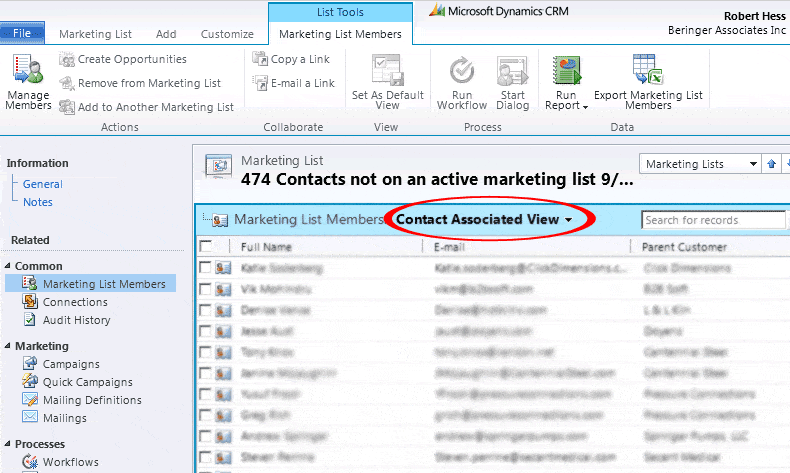Click Remove from Marketing List icon
This screenshot has height=473, width=790.
click(67, 83)
